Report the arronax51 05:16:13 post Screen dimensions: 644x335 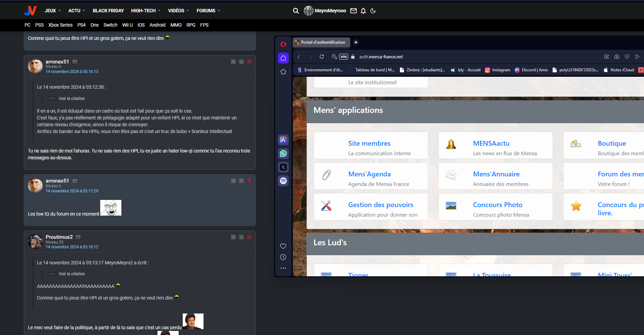point(250,62)
